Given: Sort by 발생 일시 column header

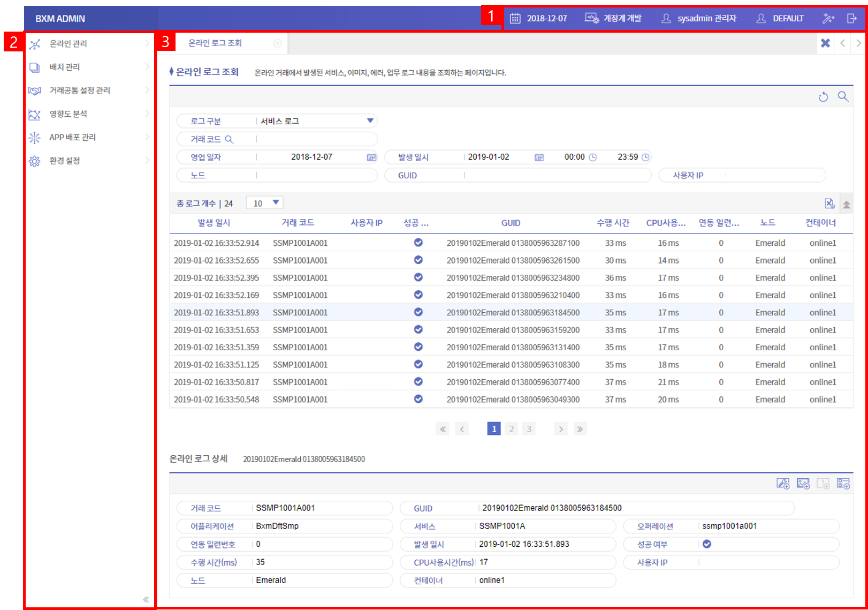Looking at the screenshot, I should [214, 223].
